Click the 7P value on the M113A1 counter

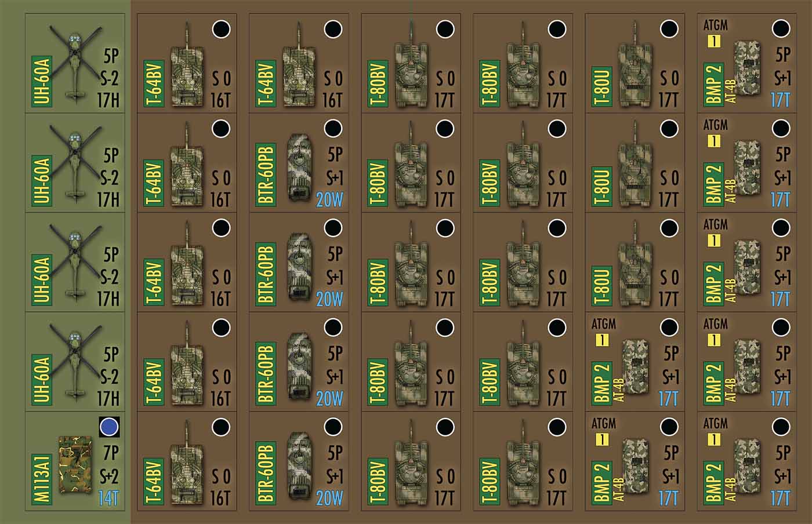point(110,452)
